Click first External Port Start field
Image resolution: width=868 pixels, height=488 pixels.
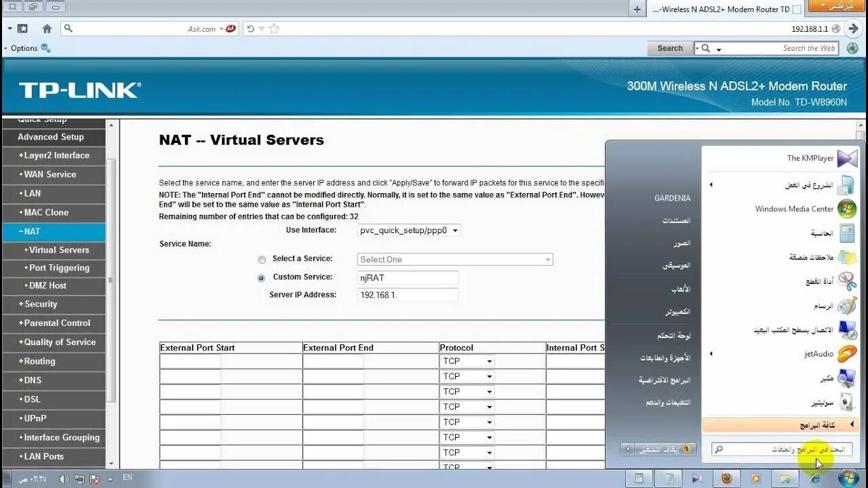click(x=191, y=361)
